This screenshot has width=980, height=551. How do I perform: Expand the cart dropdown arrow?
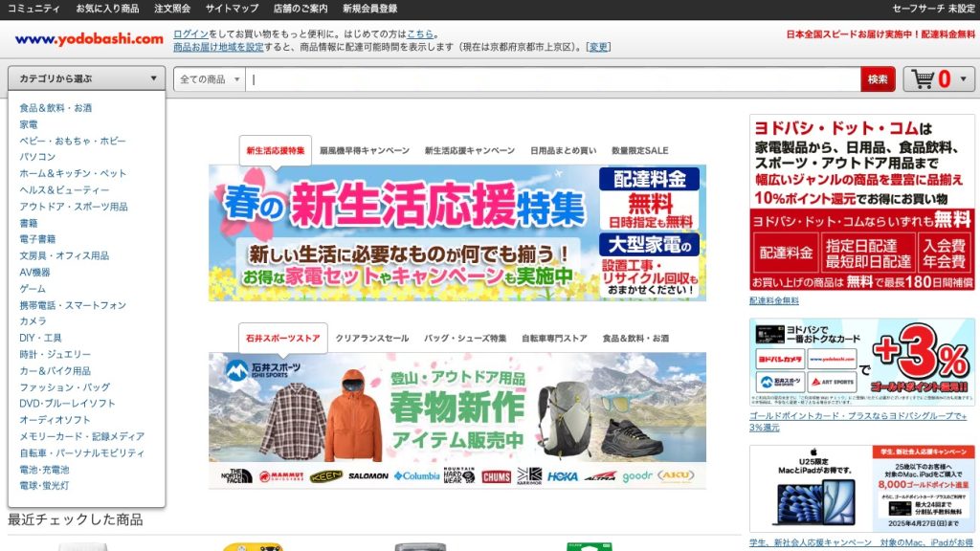click(x=963, y=79)
